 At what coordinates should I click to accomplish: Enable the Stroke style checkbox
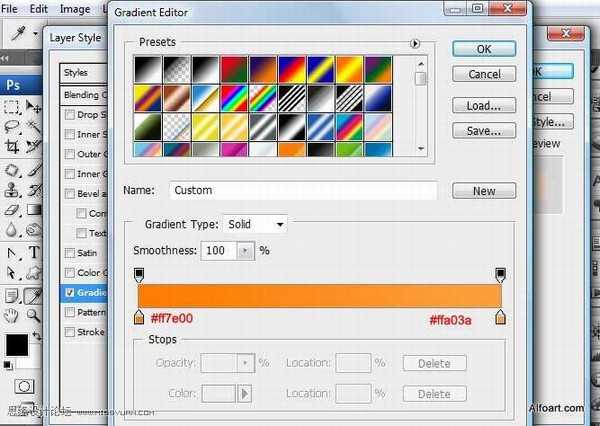point(70,332)
